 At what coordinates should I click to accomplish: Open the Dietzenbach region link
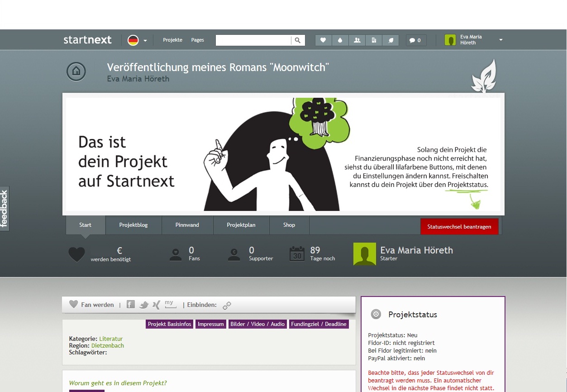[108, 345]
